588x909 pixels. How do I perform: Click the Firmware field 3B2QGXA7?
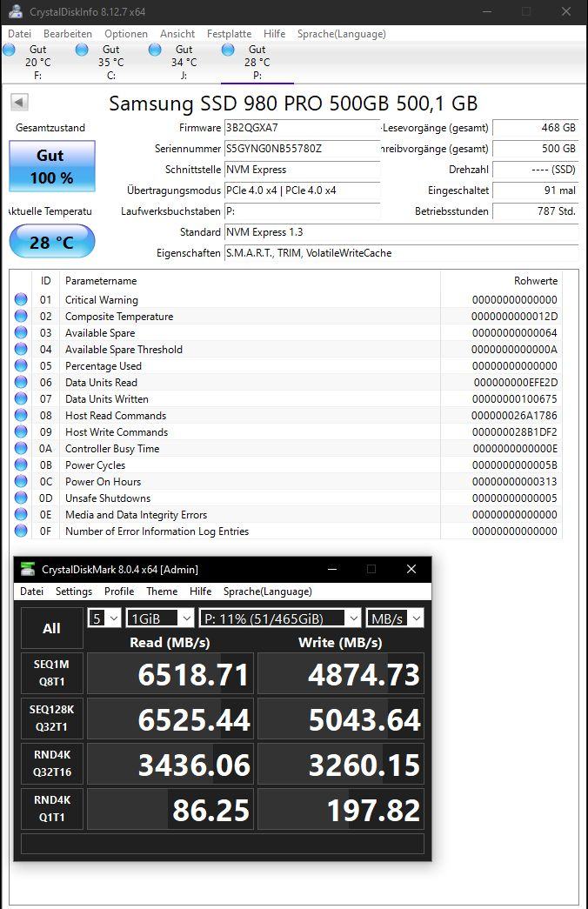[x=302, y=128]
